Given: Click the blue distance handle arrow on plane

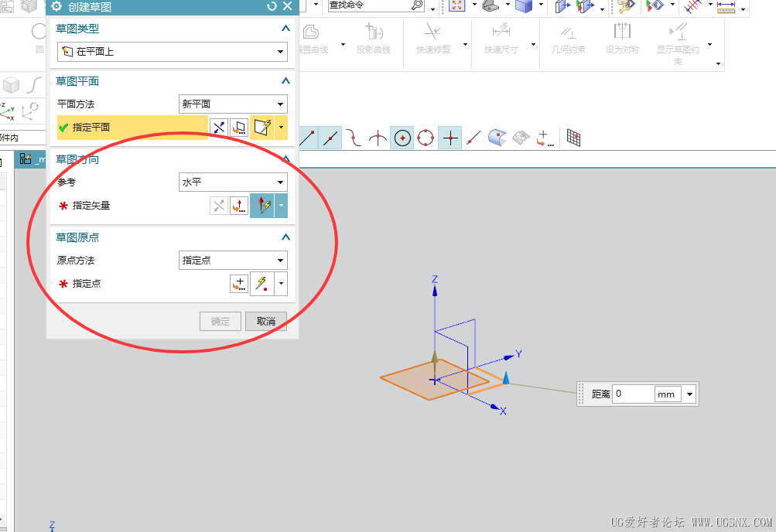Looking at the screenshot, I should pyautogui.click(x=506, y=378).
